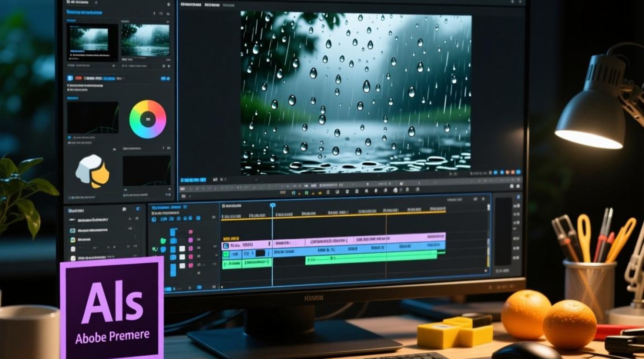Image resolution: width=644 pixels, height=359 pixels.
Task: Click the green U-shaped icon in the track headers
Action: point(155,249)
